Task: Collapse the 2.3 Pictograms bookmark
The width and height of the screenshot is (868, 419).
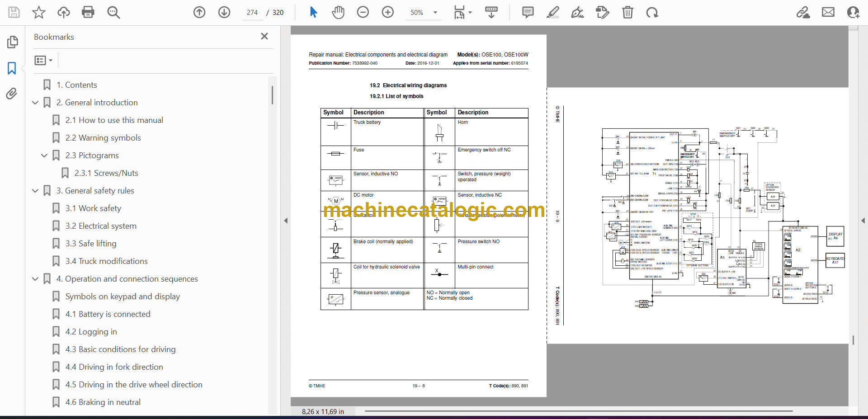Action: [44, 155]
